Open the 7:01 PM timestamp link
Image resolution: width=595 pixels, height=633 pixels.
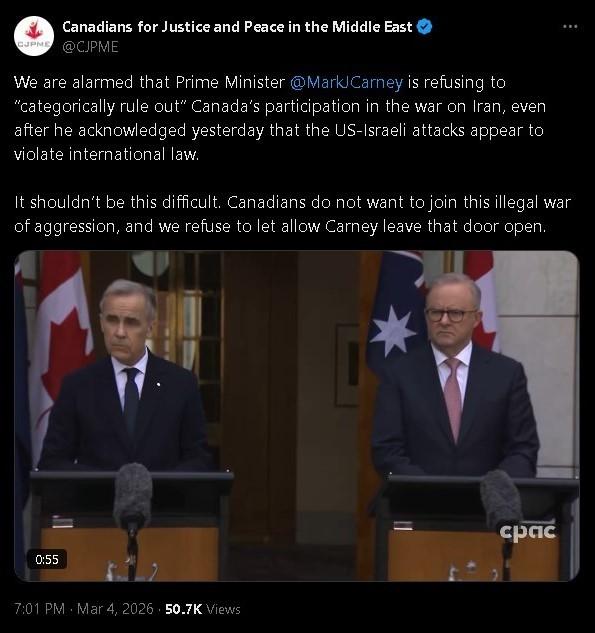point(40,609)
